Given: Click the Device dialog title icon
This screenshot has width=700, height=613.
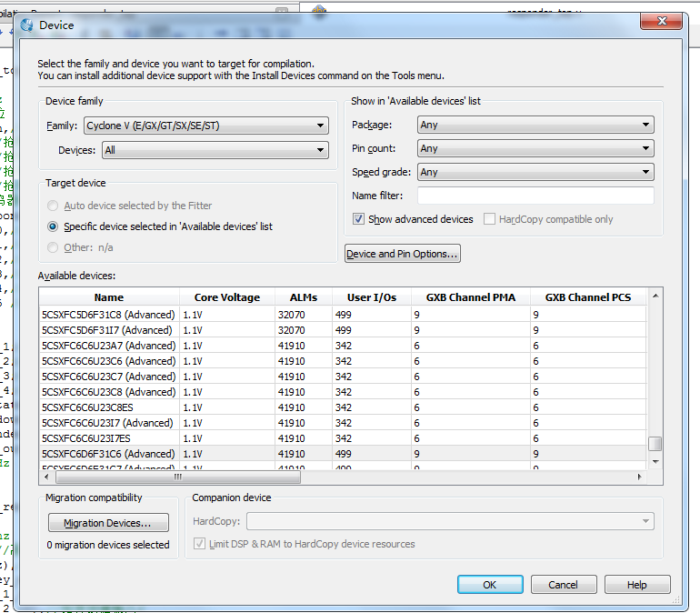Looking at the screenshot, I should [26, 25].
